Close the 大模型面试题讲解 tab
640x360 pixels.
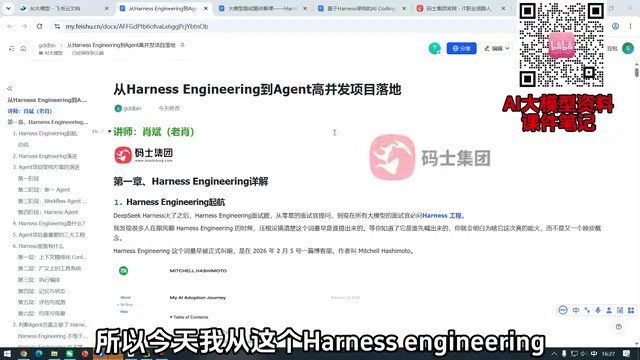(305, 8)
